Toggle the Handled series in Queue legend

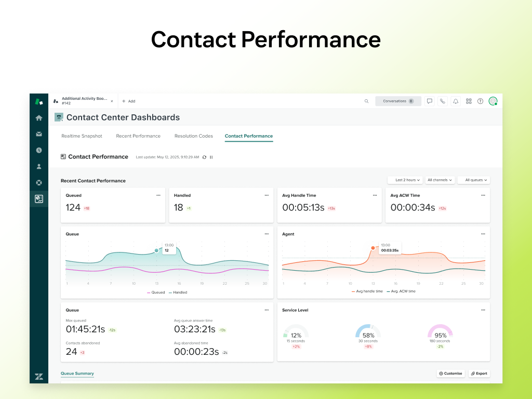tap(178, 292)
